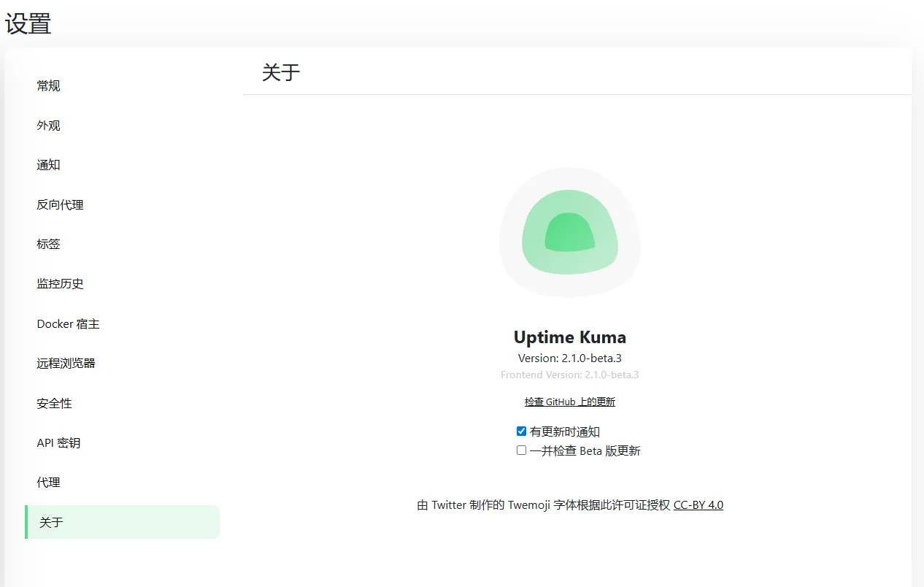Click the Version 2.1.0-beta.3 text
924x587 pixels.
click(569, 358)
